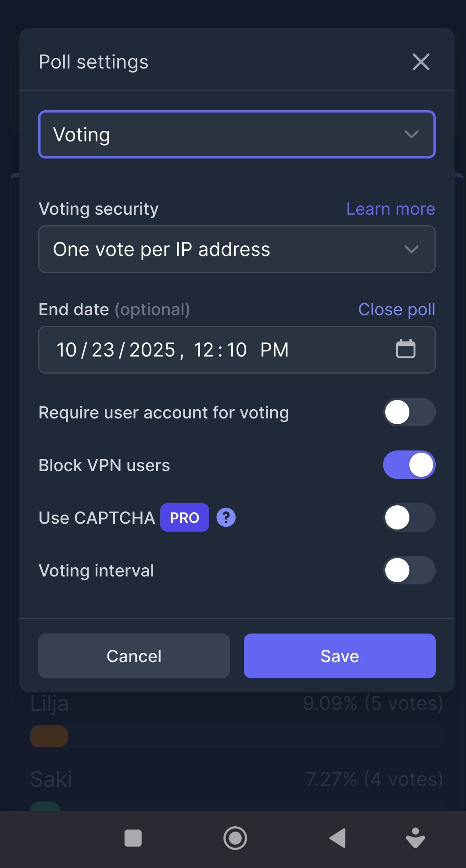This screenshot has width=466, height=868.
Task: Click the End date year field 2025
Action: coord(152,350)
